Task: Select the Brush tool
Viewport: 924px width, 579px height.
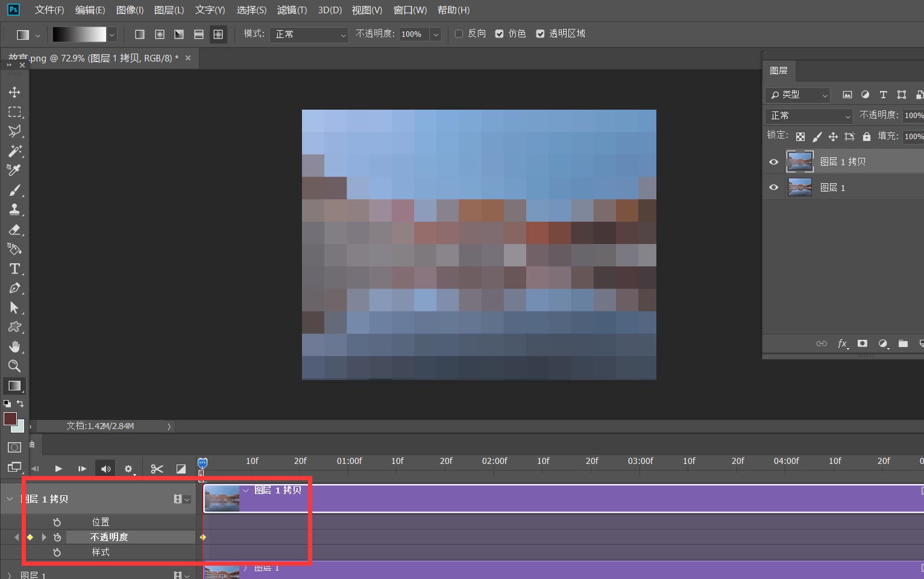Action: click(x=14, y=190)
